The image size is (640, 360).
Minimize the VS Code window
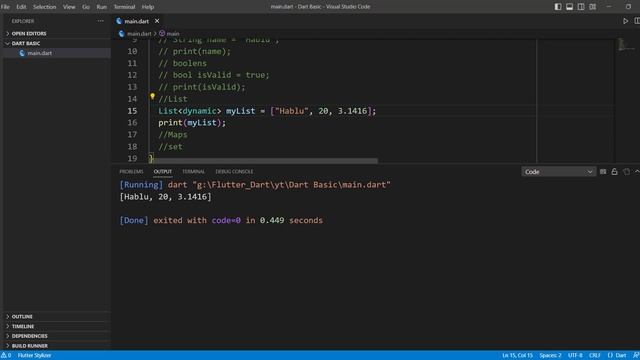coord(609,7)
